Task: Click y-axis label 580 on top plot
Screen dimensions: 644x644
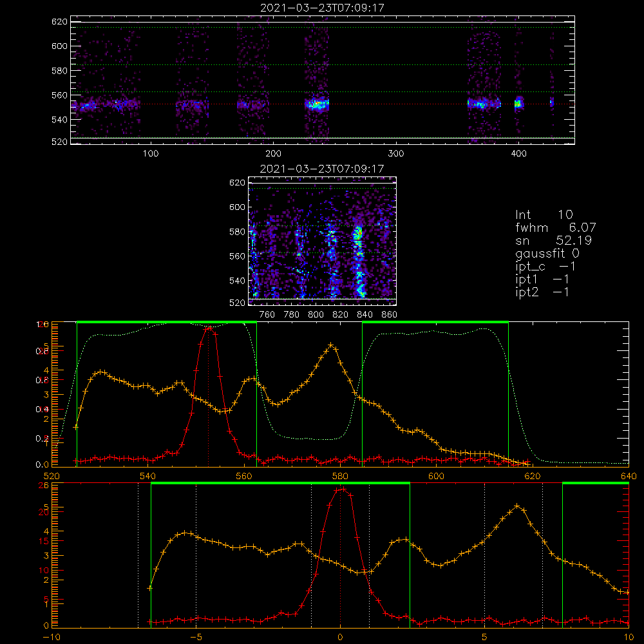Action: (x=59, y=71)
